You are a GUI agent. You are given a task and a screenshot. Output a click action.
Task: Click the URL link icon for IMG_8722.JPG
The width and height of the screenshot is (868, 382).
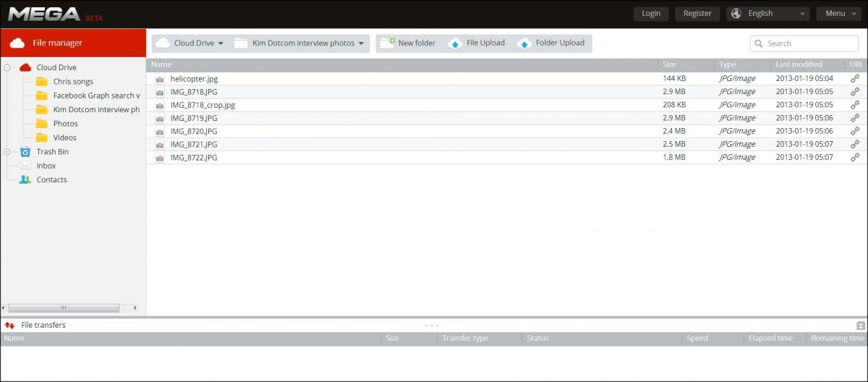[855, 157]
